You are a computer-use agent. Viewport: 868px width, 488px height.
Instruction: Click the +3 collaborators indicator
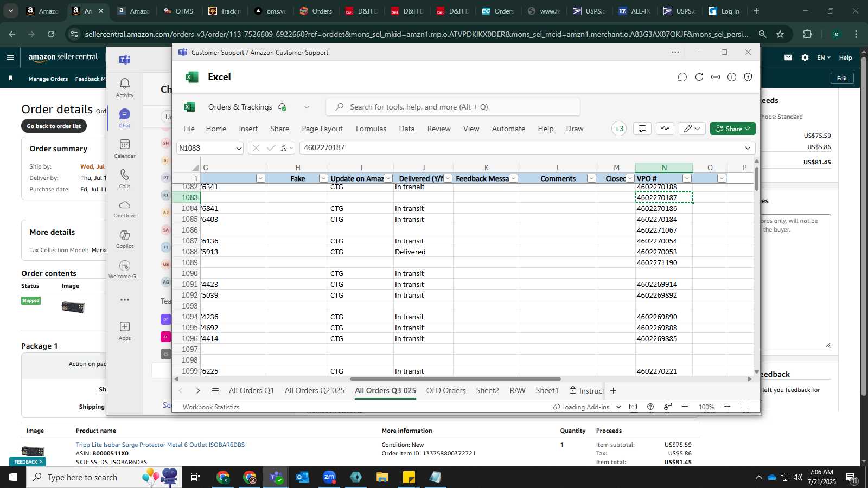618,129
